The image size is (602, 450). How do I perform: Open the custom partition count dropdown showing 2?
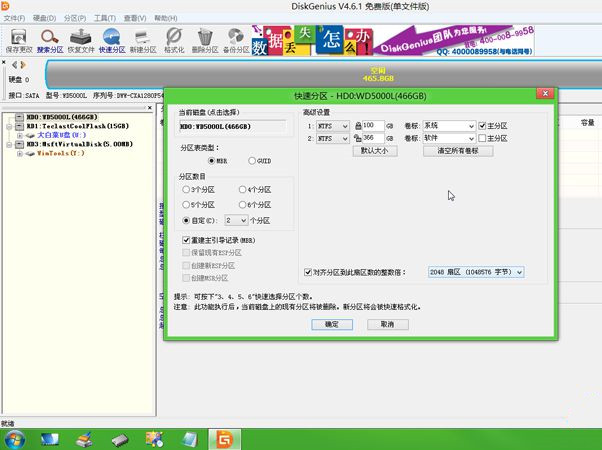(x=236, y=220)
